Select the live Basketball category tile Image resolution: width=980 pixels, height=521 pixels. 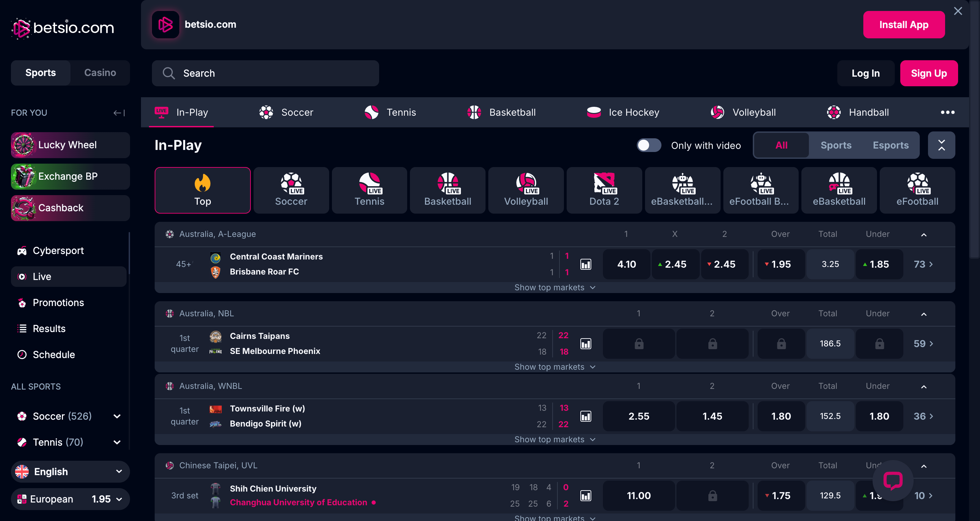pos(448,190)
